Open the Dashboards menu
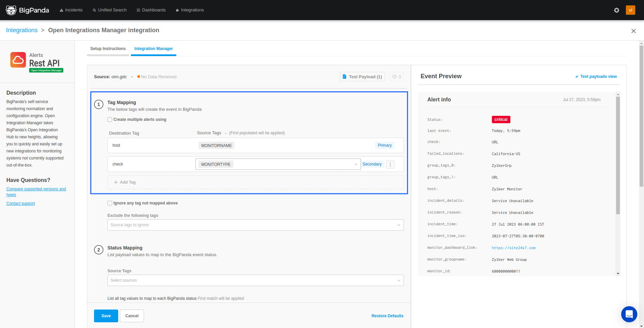Viewport: 644px width, 328px height. tap(151, 10)
